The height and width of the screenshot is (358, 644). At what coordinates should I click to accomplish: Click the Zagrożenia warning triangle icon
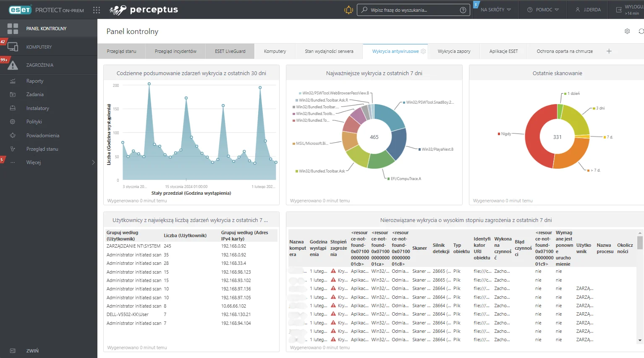coord(13,65)
